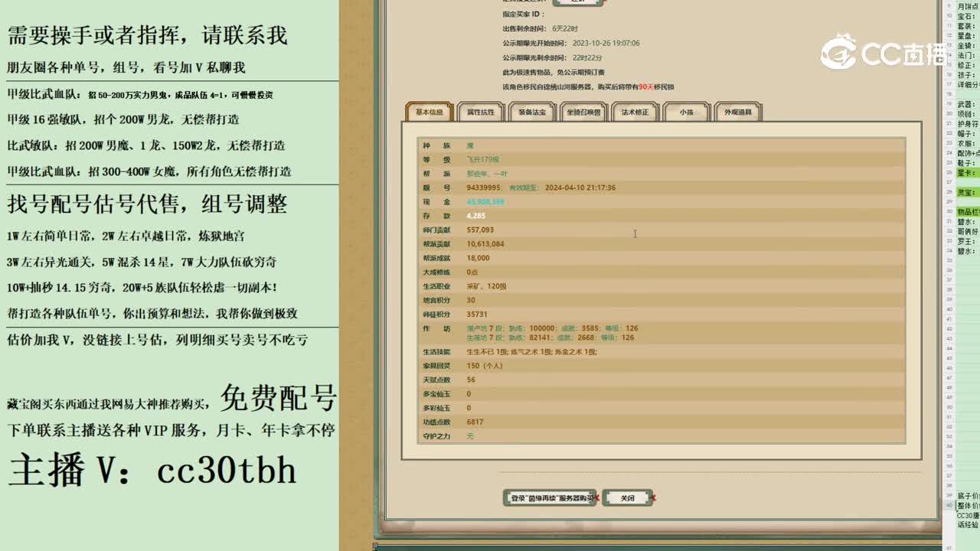Click the 武器： cell in the spreadsheet
This screenshot has width=980, height=551.
[966, 104]
